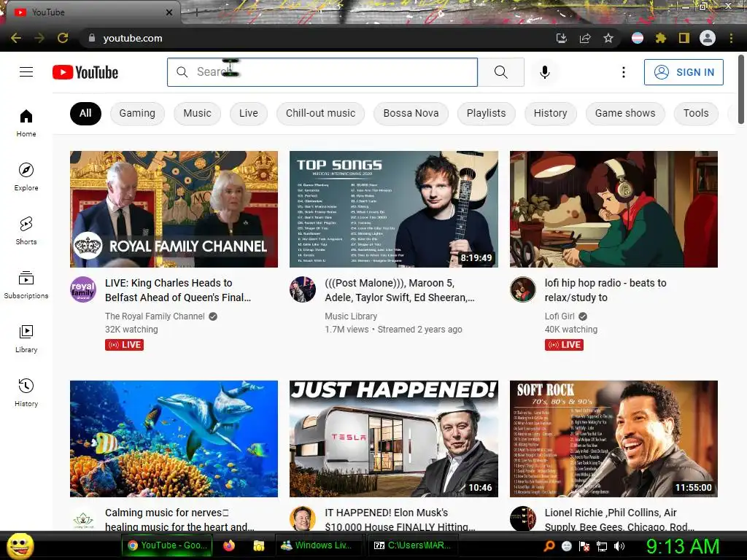The height and width of the screenshot is (560, 747).
Task: Click the site lock icon
Action: tap(91, 38)
